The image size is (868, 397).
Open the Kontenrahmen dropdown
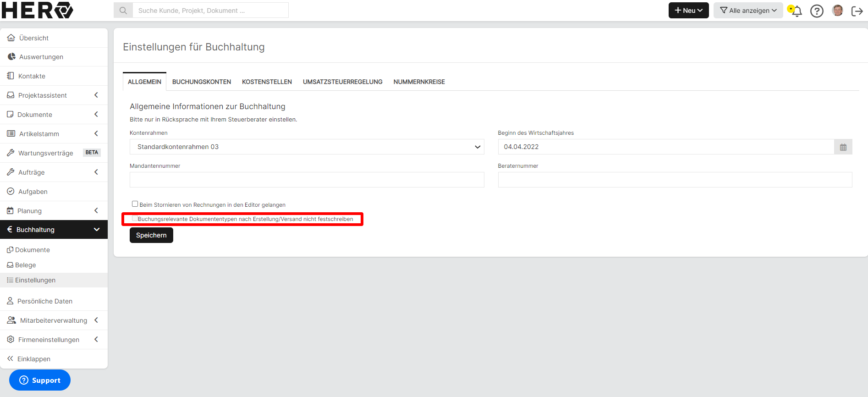pos(307,147)
